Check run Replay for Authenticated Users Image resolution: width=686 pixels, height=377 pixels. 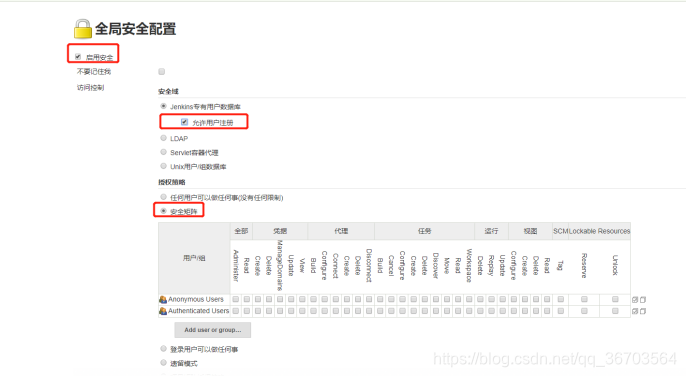click(491, 311)
